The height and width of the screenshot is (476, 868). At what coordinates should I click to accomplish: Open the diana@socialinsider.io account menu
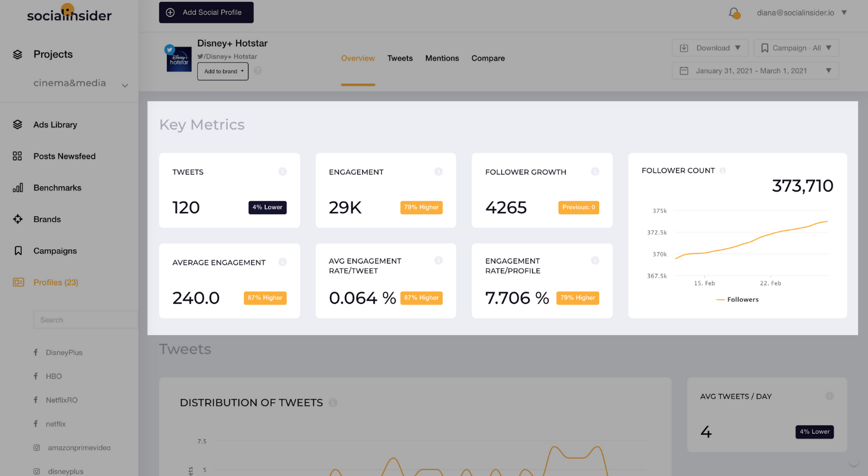[801, 12]
